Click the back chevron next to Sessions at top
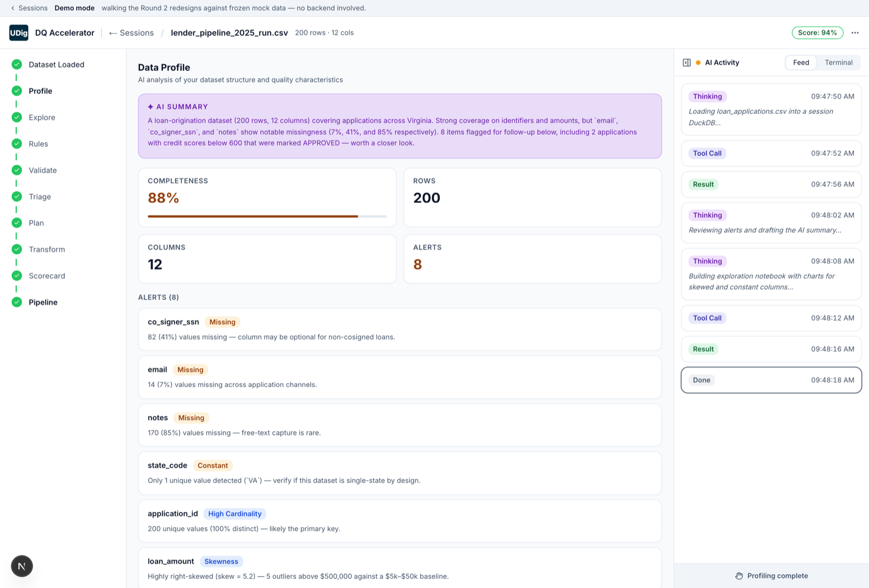 pos(12,8)
